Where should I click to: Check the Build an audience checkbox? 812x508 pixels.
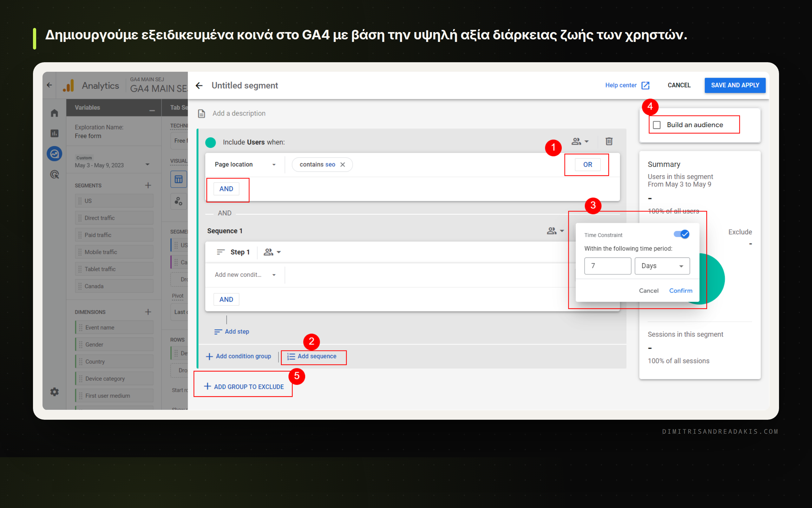tap(657, 125)
